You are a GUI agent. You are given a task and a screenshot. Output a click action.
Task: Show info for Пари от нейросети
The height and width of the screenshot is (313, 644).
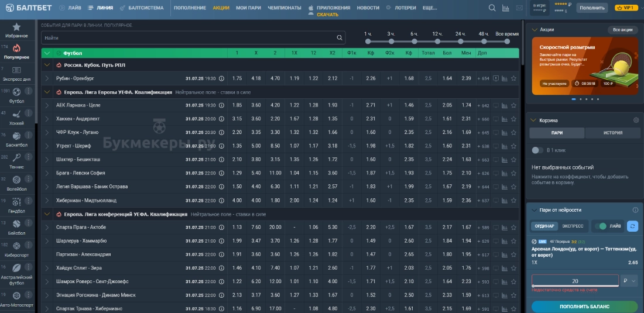[635, 210]
